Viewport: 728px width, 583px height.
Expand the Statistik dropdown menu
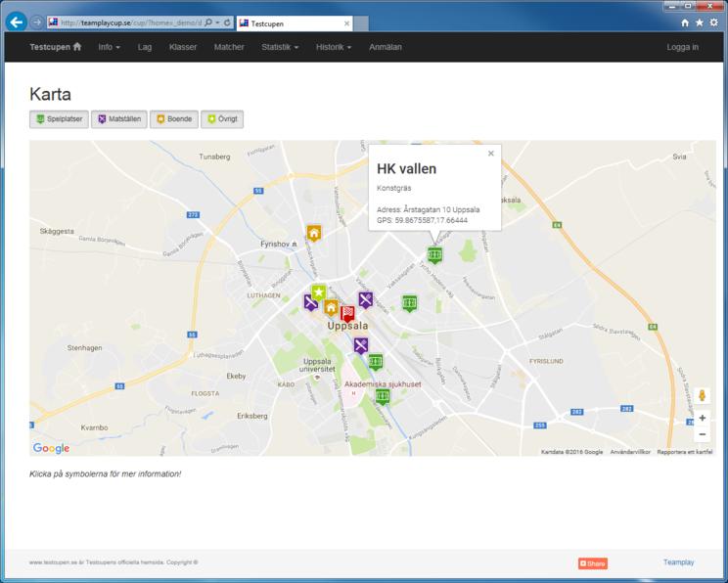point(280,47)
